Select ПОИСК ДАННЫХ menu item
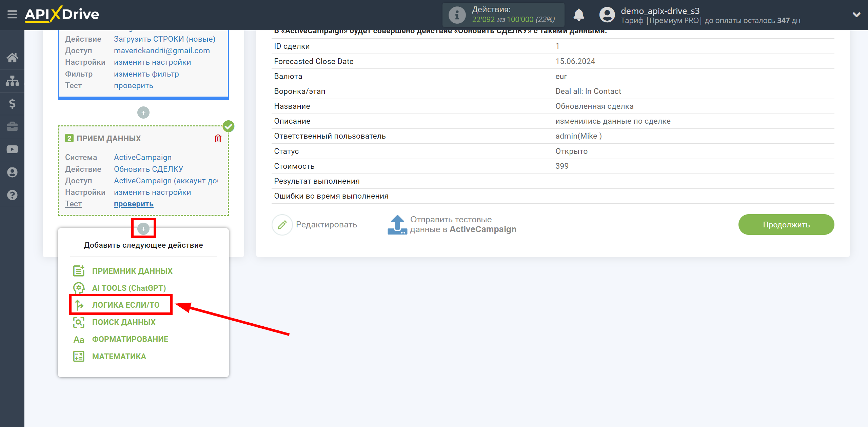The height and width of the screenshot is (427, 868). tap(124, 322)
